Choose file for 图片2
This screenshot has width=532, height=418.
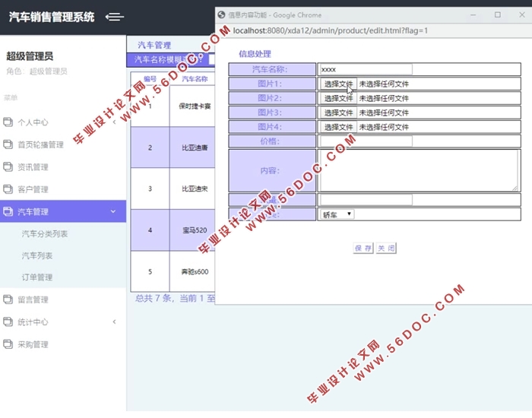(339, 98)
